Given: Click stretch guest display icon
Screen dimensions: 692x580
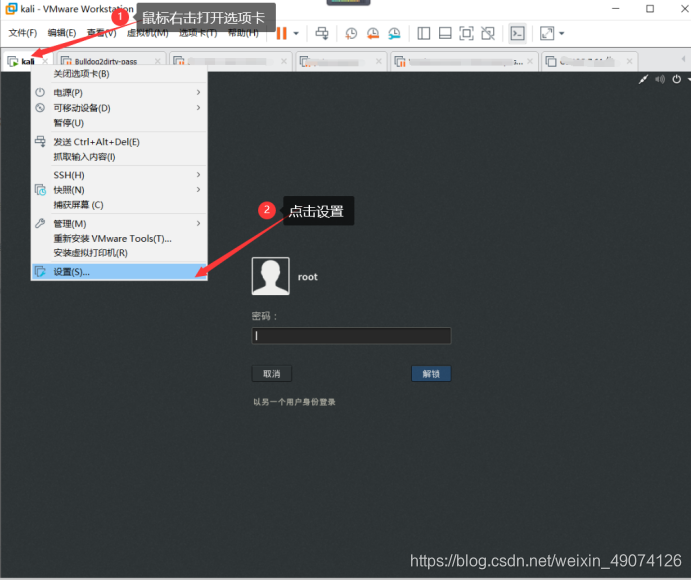Looking at the screenshot, I should tap(547, 33).
